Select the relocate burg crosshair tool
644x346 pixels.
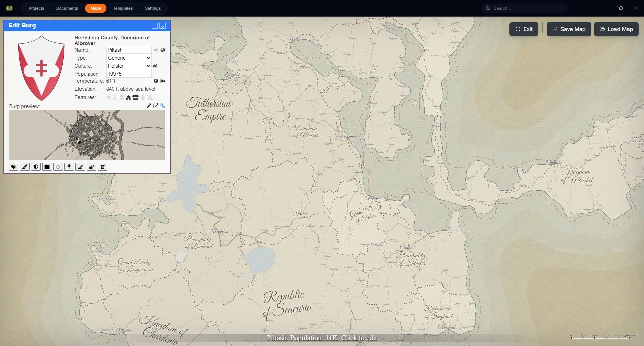click(x=58, y=167)
